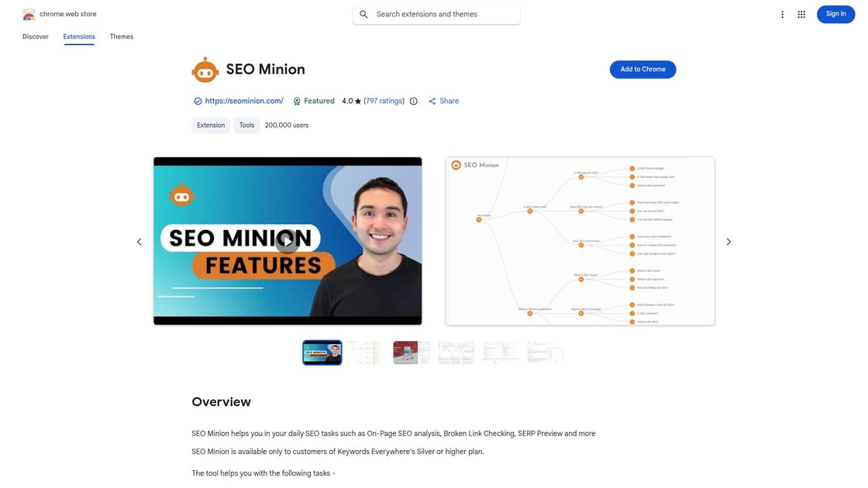Select the fifth screenshot thumbnail
The height and width of the screenshot is (488, 868).
click(x=501, y=352)
